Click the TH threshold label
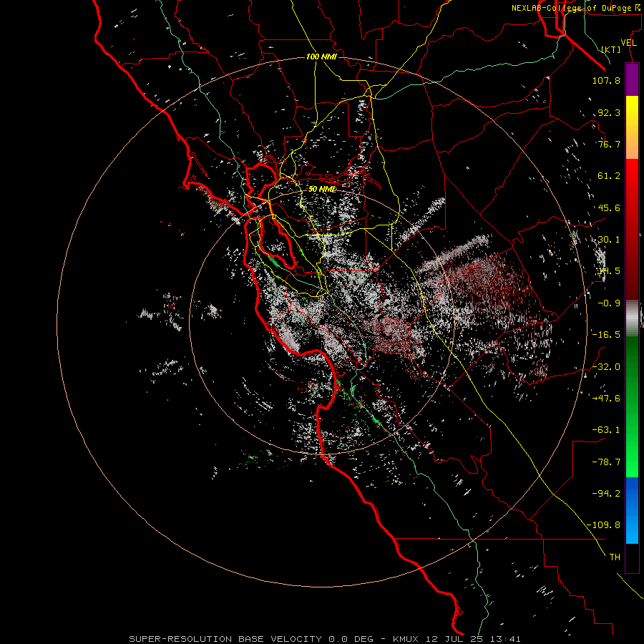The image size is (644, 644). coord(615,557)
